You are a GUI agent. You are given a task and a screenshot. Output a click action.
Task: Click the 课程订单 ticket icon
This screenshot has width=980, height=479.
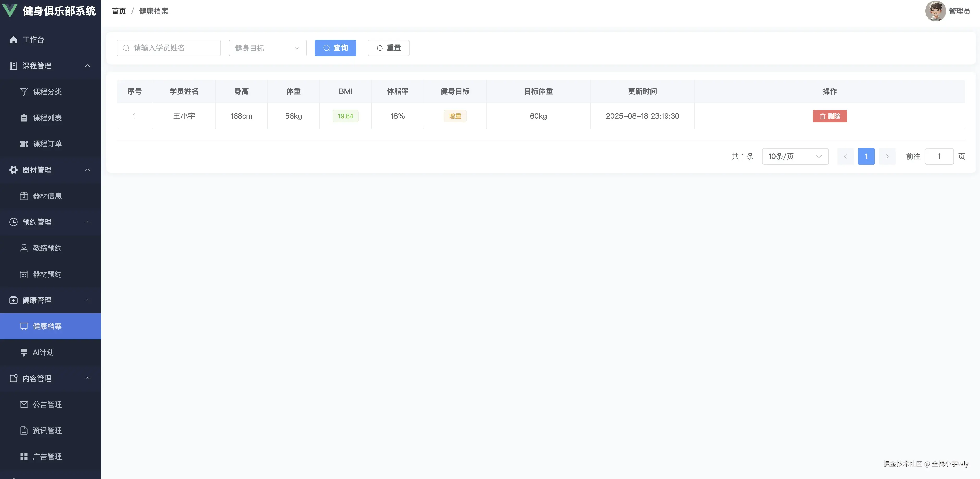[24, 144]
